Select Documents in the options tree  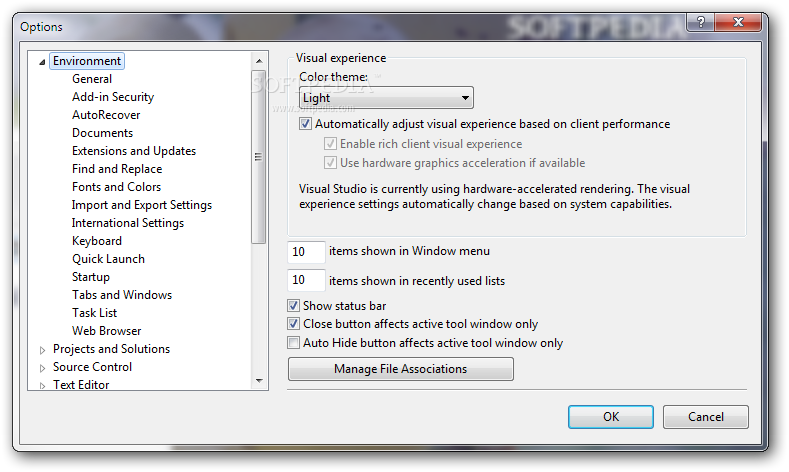(102, 133)
